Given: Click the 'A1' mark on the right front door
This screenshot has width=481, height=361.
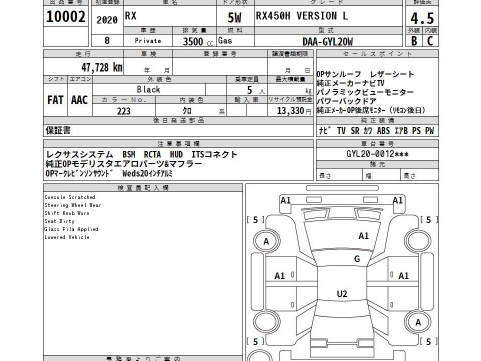Looking at the screenshot, I should (x=403, y=276).
